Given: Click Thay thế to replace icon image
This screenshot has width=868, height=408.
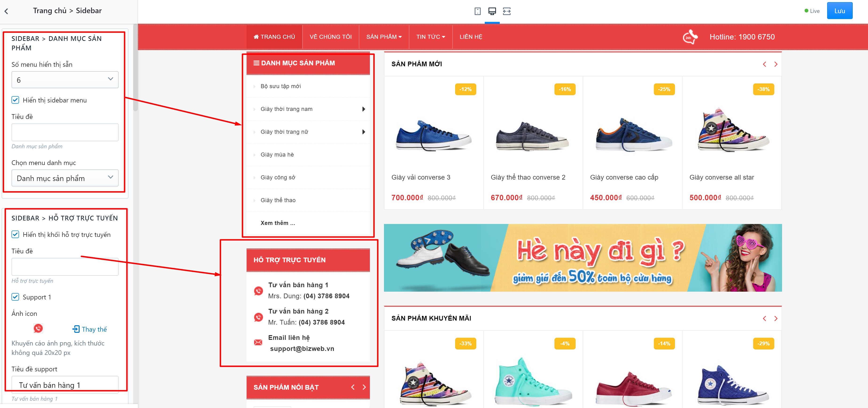Looking at the screenshot, I should [x=90, y=329].
